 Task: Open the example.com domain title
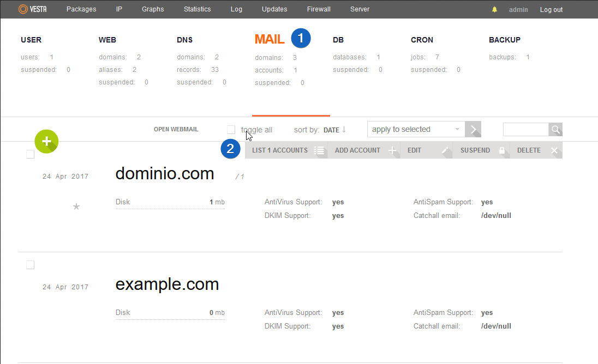167,284
